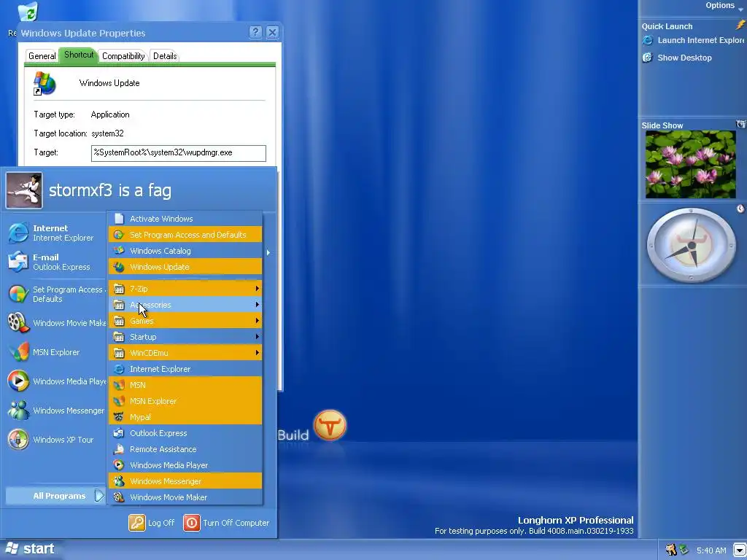Select Windows Update in programs list

click(185, 267)
